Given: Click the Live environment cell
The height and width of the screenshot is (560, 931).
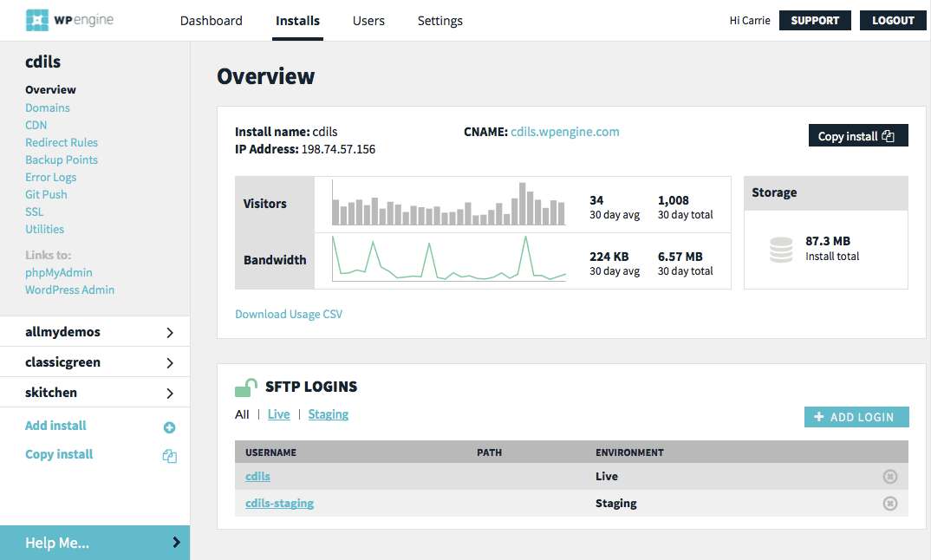Looking at the screenshot, I should [606, 476].
